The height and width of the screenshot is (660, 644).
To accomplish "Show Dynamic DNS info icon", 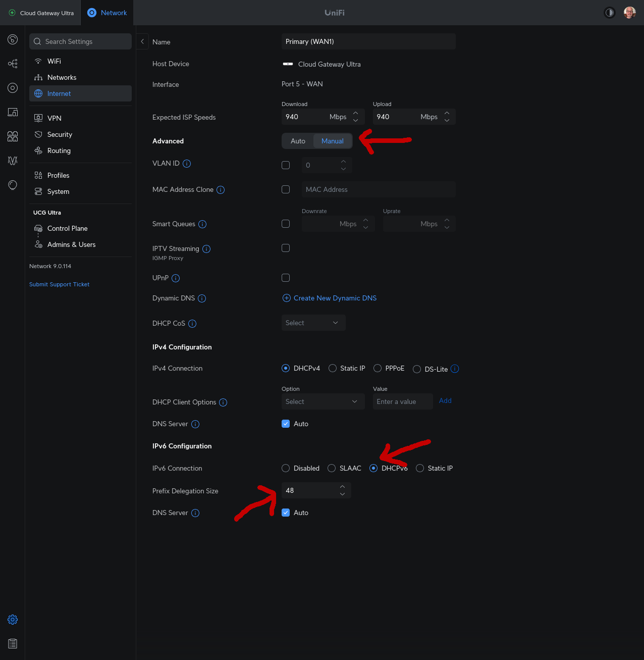I will tap(202, 298).
